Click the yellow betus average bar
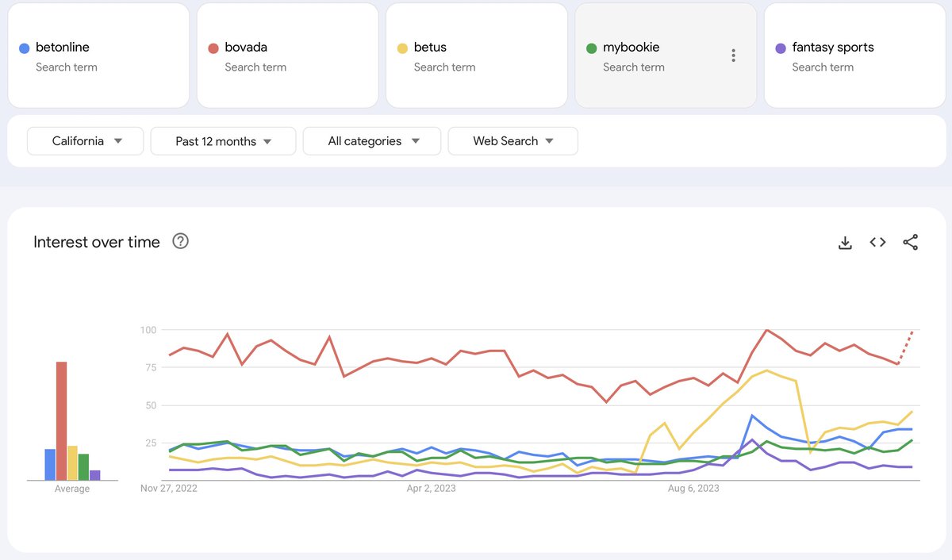The image size is (952, 560). 72,463
